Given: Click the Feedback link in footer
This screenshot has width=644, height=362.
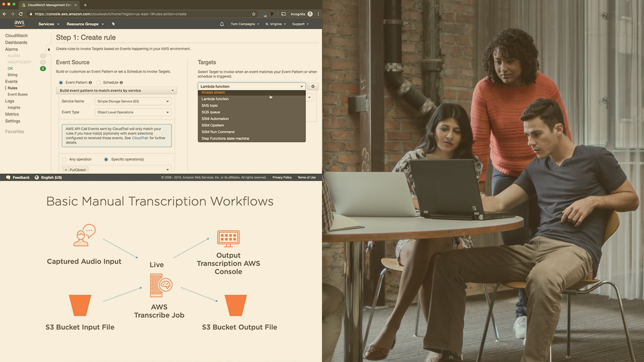Looking at the screenshot, I should [x=21, y=177].
